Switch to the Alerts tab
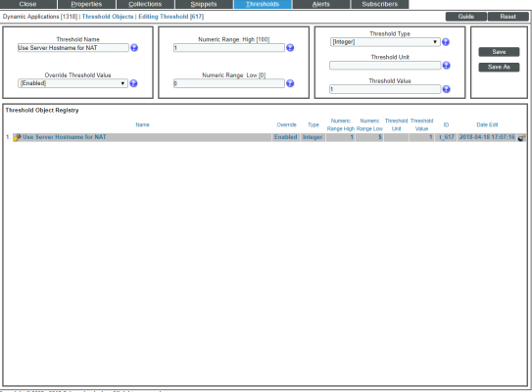This screenshot has width=532, height=392. click(321, 4)
